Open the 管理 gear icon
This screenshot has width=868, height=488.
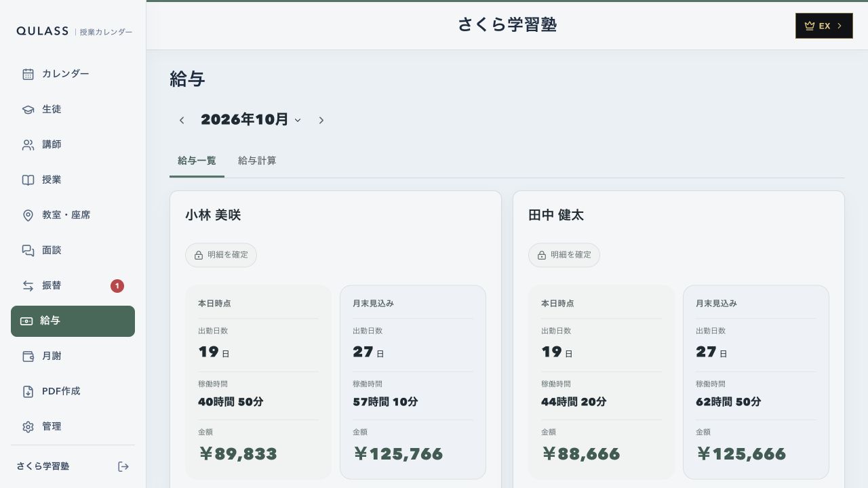point(28,426)
